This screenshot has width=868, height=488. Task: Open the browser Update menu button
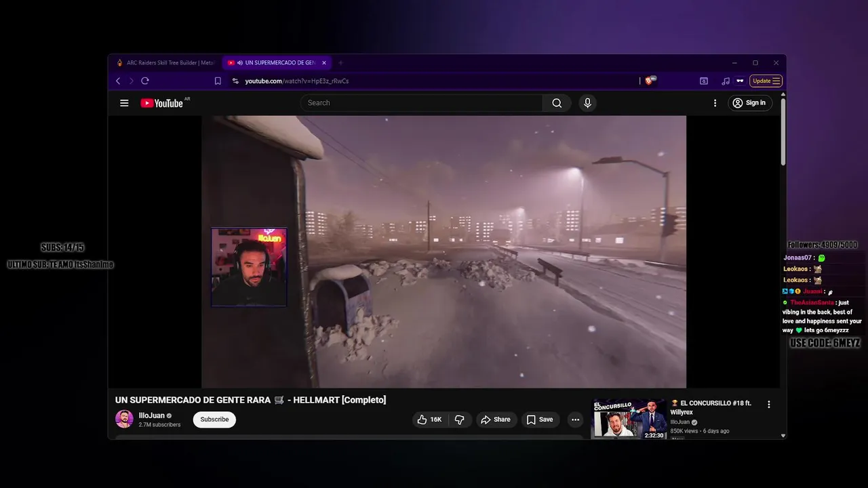pyautogui.click(x=766, y=81)
